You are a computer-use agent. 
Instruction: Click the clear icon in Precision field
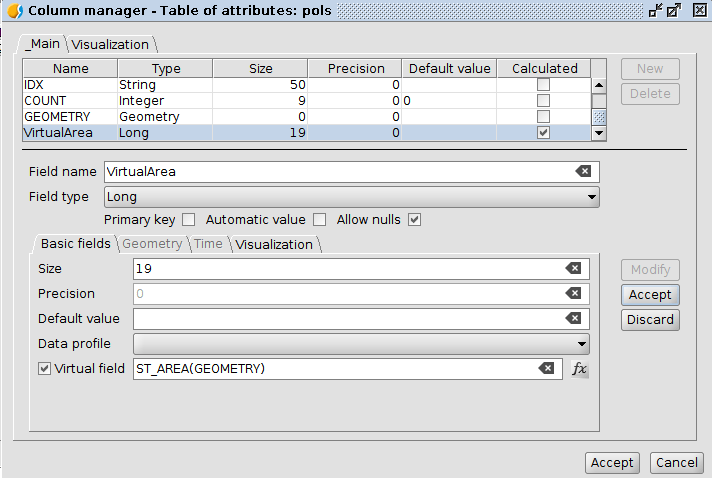(x=573, y=294)
